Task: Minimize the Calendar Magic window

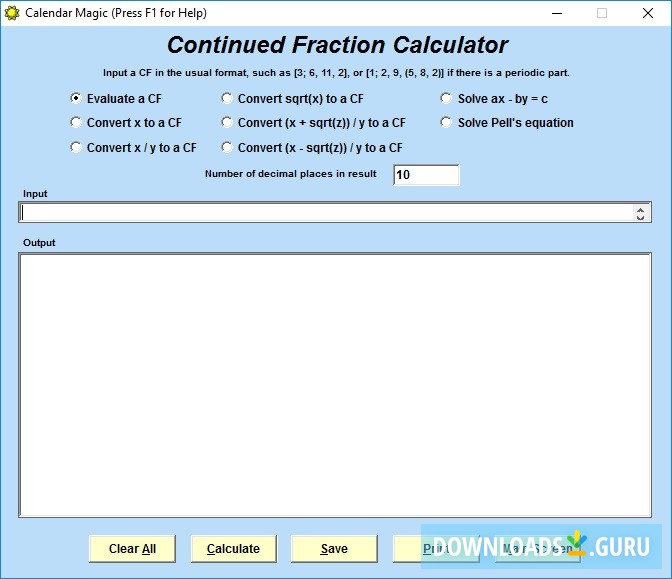Action: coord(557,13)
